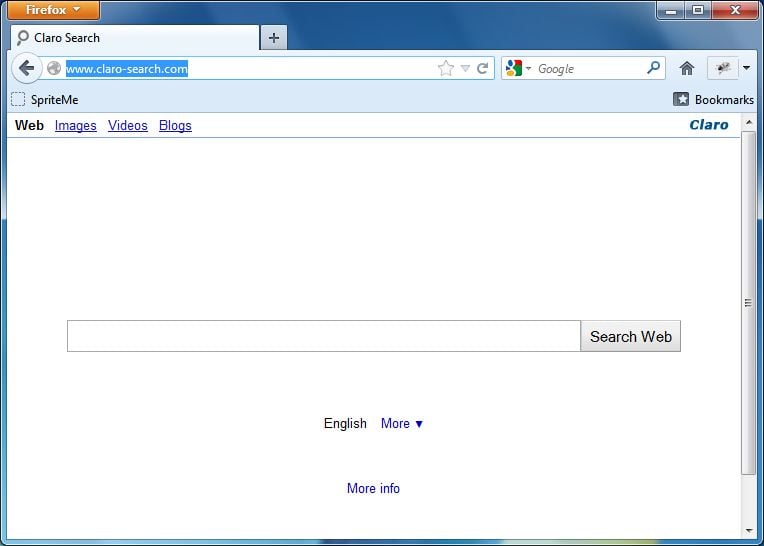Image resolution: width=764 pixels, height=546 pixels.
Task: Switch to Blogs search
Action: click(175, 126)
